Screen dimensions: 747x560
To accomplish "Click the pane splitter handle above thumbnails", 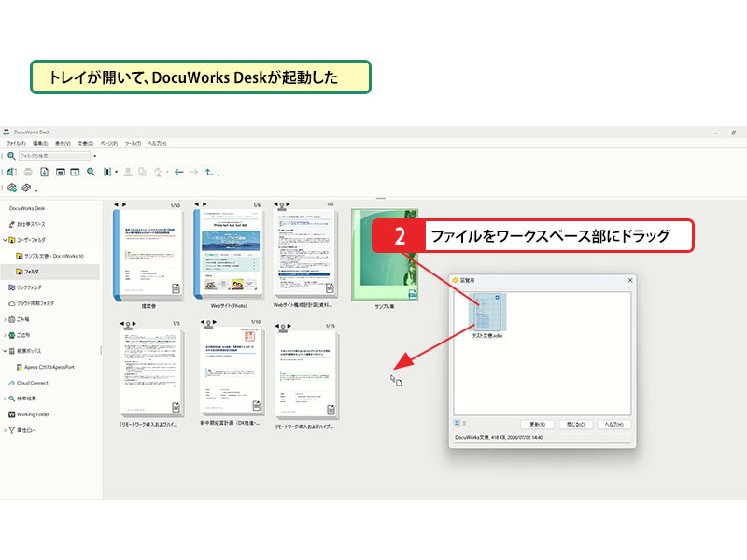I will (x=380, y=198).
